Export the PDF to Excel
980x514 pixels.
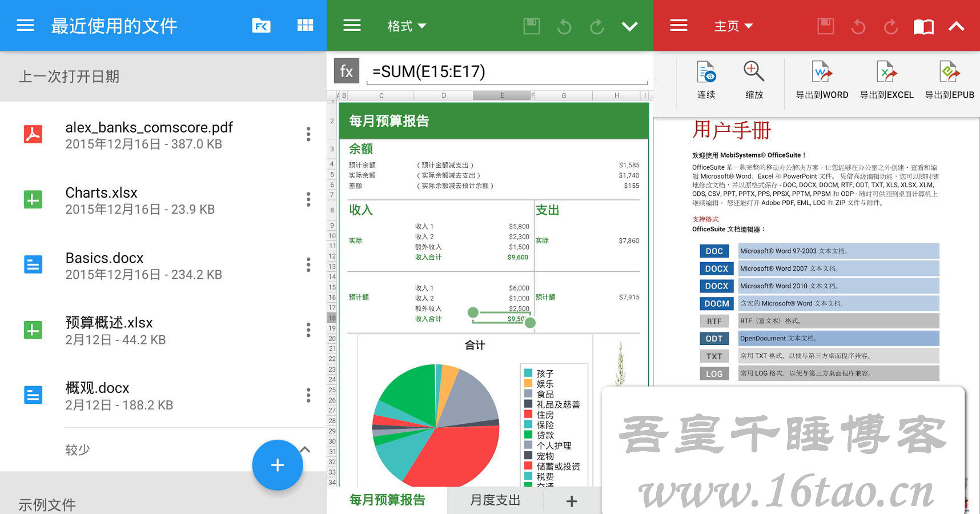[886, 80]
